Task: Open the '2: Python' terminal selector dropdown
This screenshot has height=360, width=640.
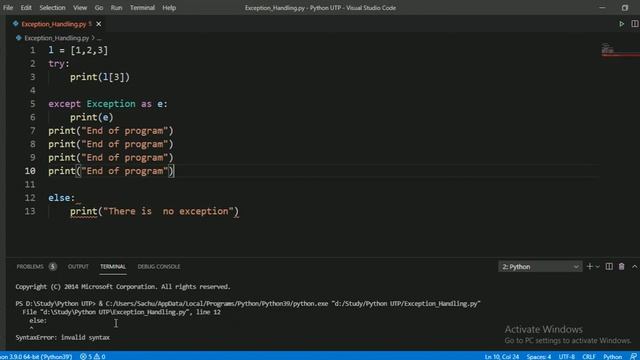Action: point(540,267)
